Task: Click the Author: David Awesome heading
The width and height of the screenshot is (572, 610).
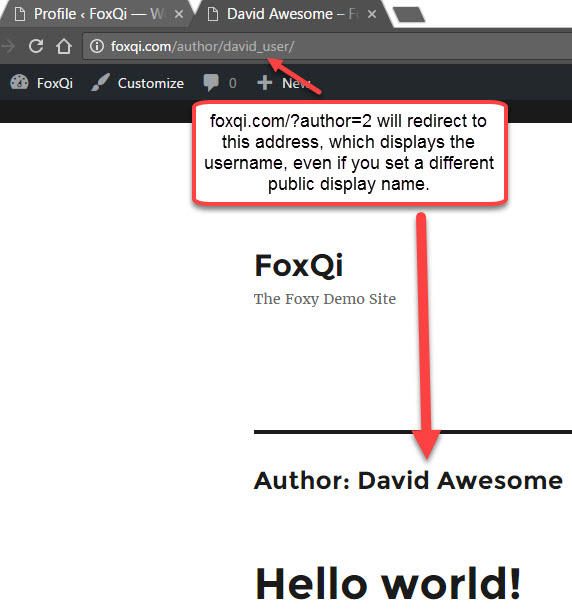Action: tap(408, 480)
